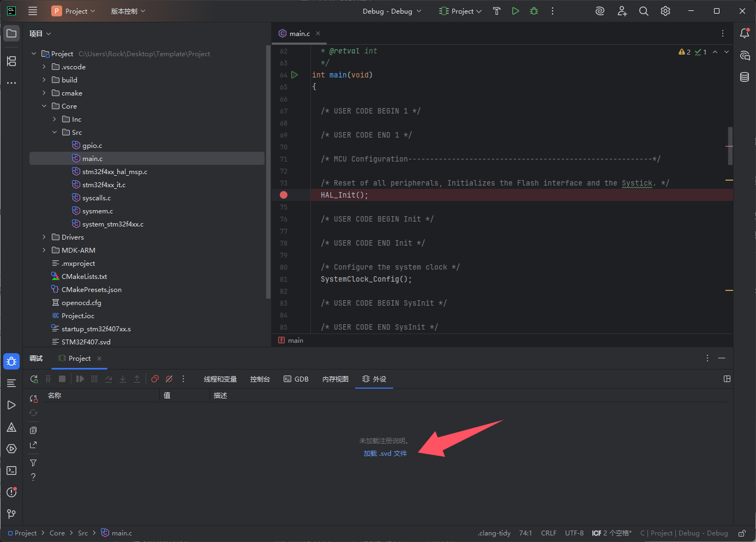Open the CMake tool window triangle icon
Screen dimensions: 756x542
coord(11,427)
